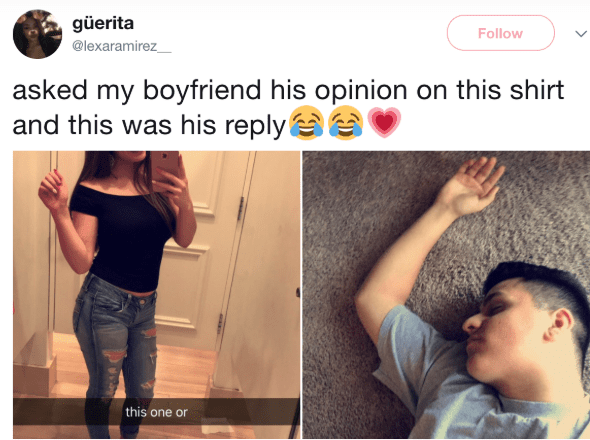Follow the @lexaramirez__ account
This screenshot has height=440, width=590.
500,33
